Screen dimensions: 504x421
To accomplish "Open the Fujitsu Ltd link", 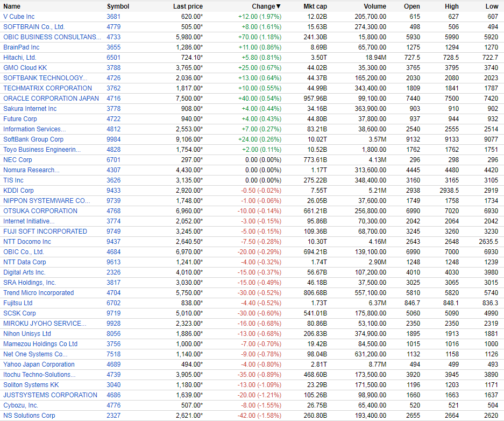I will click(x=18, y=303).
